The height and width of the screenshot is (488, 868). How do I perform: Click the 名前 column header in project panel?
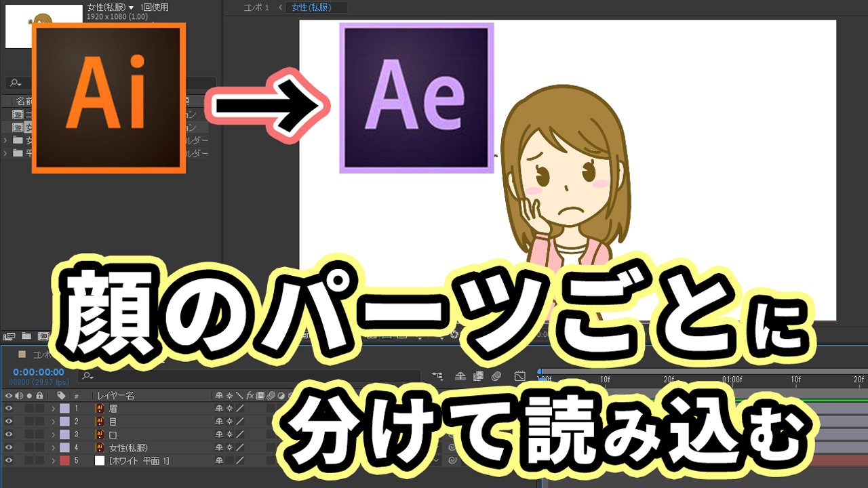(24, 101)
